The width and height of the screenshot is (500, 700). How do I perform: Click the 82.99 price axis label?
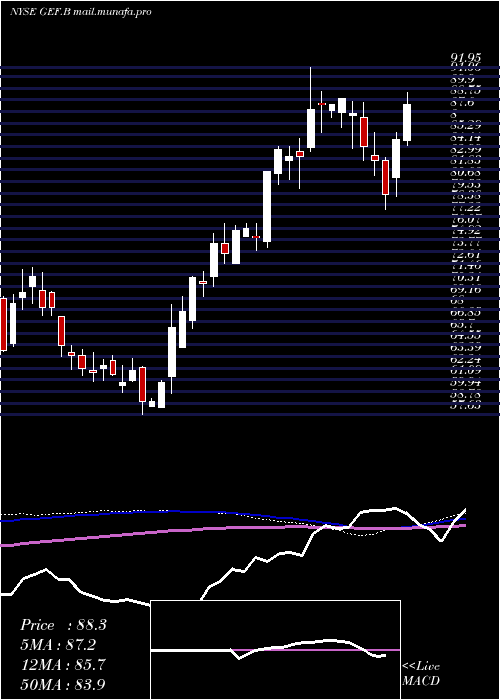tap(466, 150)
